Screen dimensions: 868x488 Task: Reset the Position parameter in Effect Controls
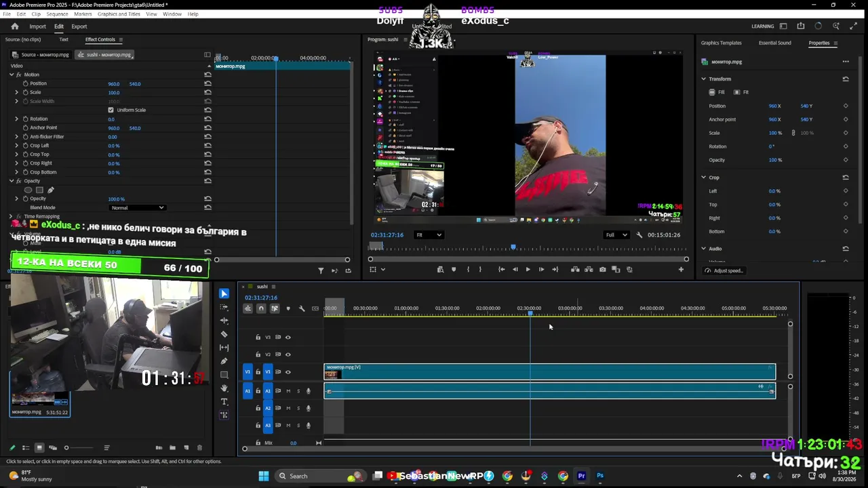click(208, 83)
